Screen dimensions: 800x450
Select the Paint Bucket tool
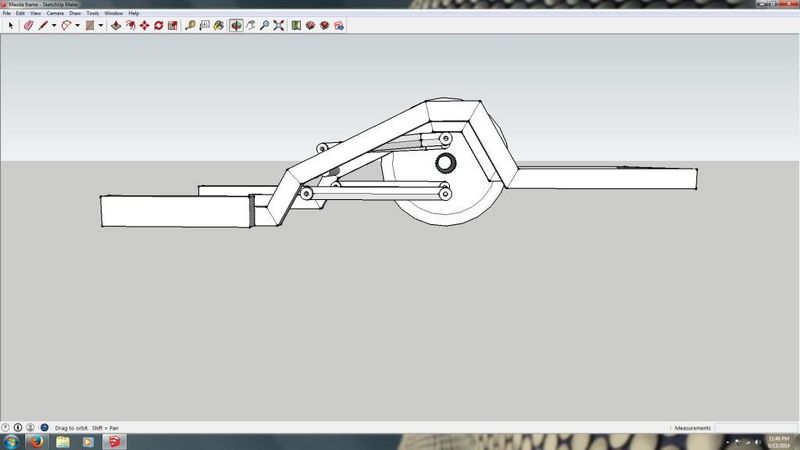click(x=219, y=25)
